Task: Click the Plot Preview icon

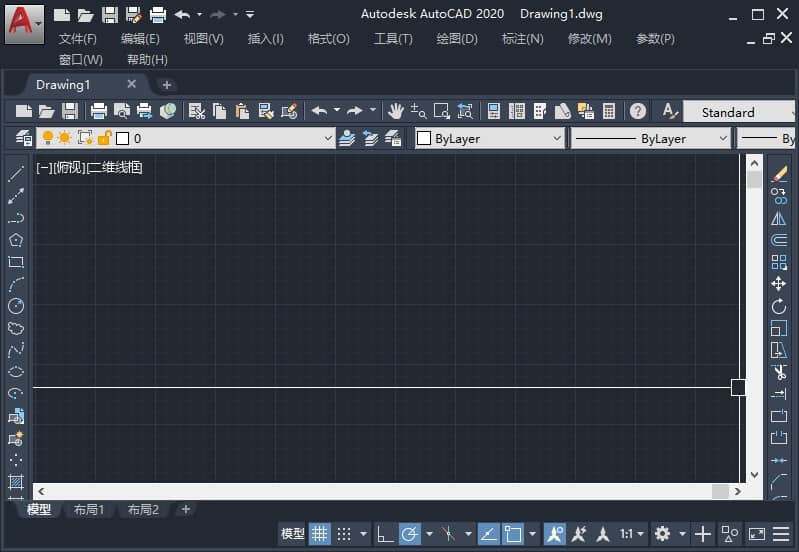Action: [x=122, y=111]
